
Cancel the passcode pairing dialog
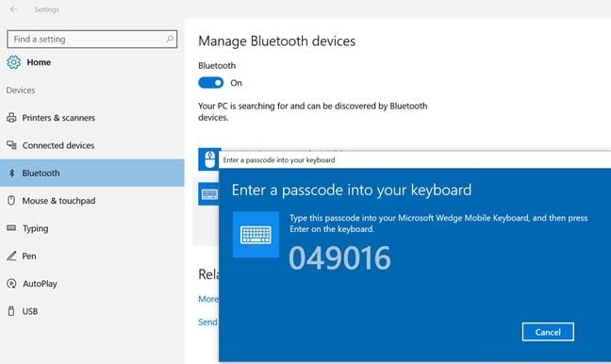coord(548,332)
